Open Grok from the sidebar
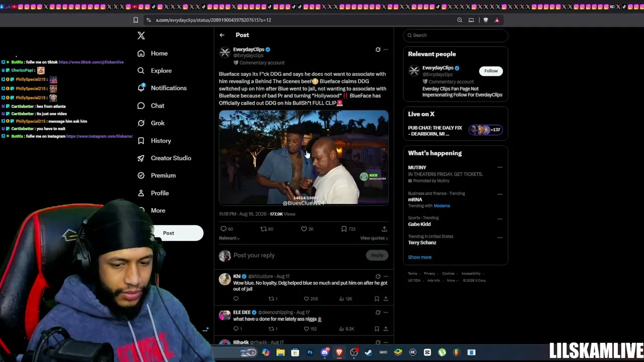Image resolution: width=644 pixels, height=362 pixels. click(151, 123)
